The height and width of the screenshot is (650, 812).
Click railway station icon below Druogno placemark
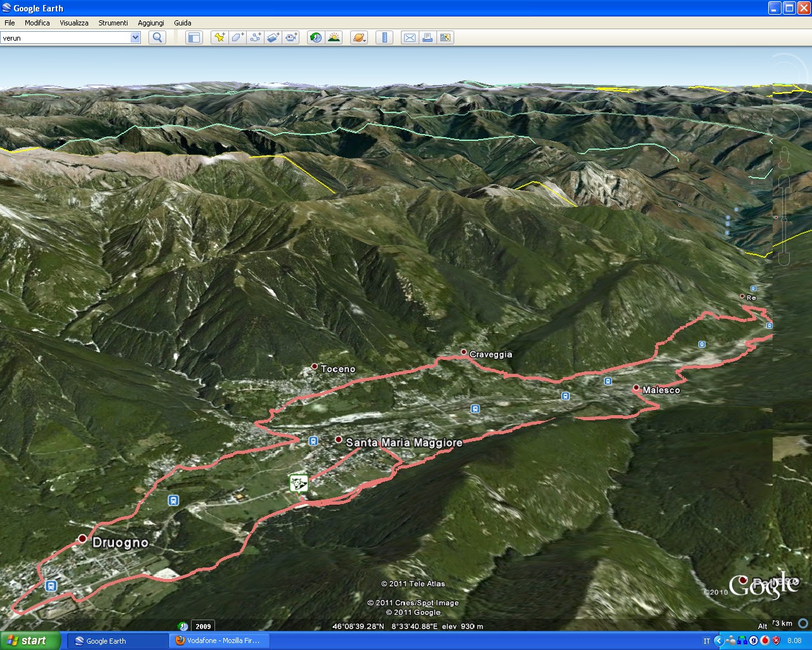[51, 586]
